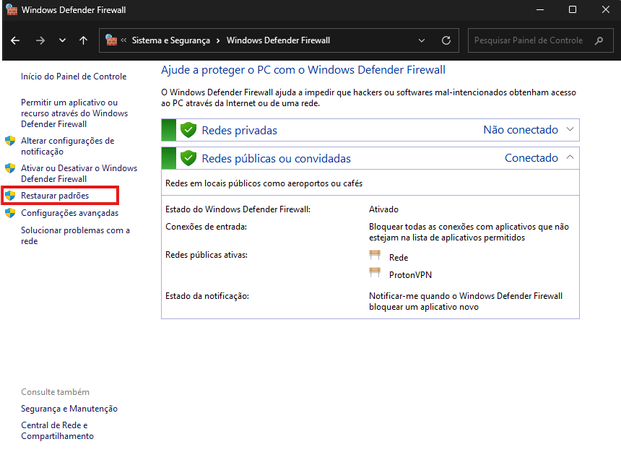Click Conectado status text
This screenshot has height=452, width=621.
tap(531, 158)
